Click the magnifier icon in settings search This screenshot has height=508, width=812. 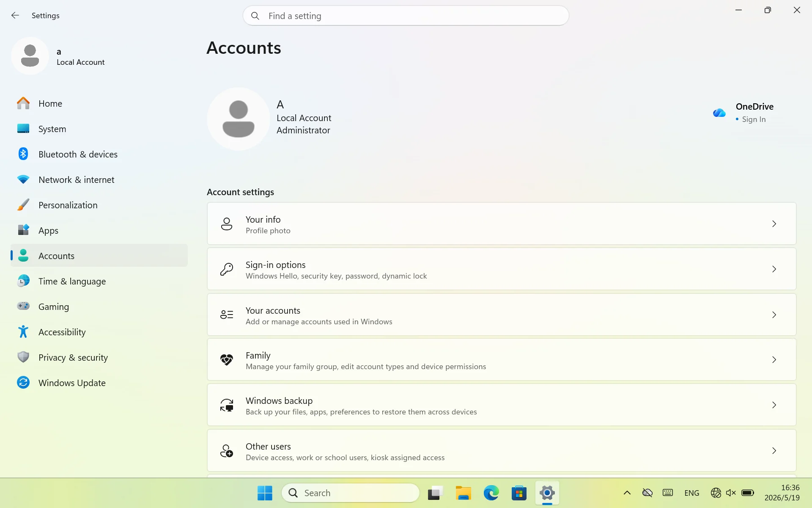tap(255, 16)
